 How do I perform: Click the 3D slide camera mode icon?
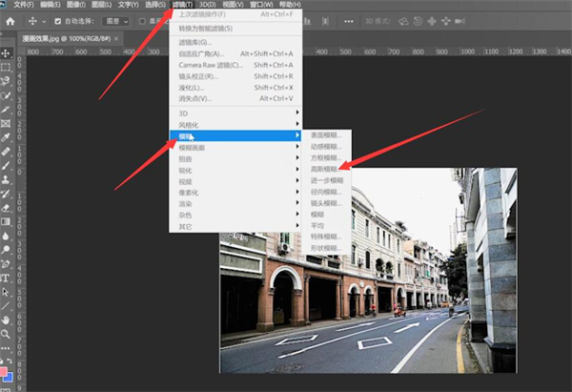[x=446, y=21]
